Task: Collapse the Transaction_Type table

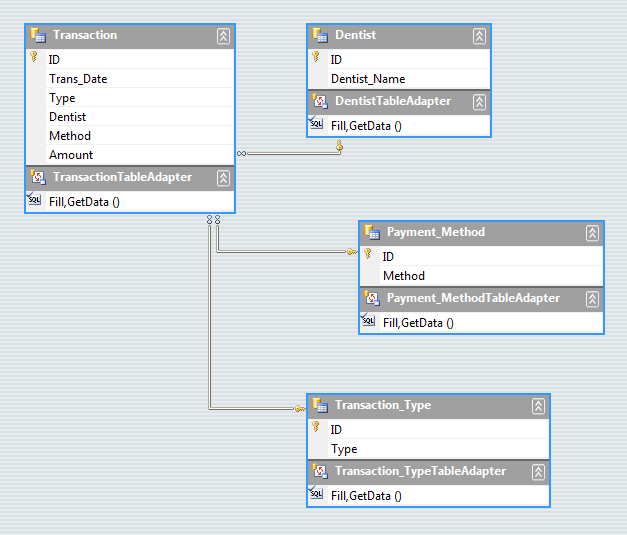Action: [x=538, y=406]
